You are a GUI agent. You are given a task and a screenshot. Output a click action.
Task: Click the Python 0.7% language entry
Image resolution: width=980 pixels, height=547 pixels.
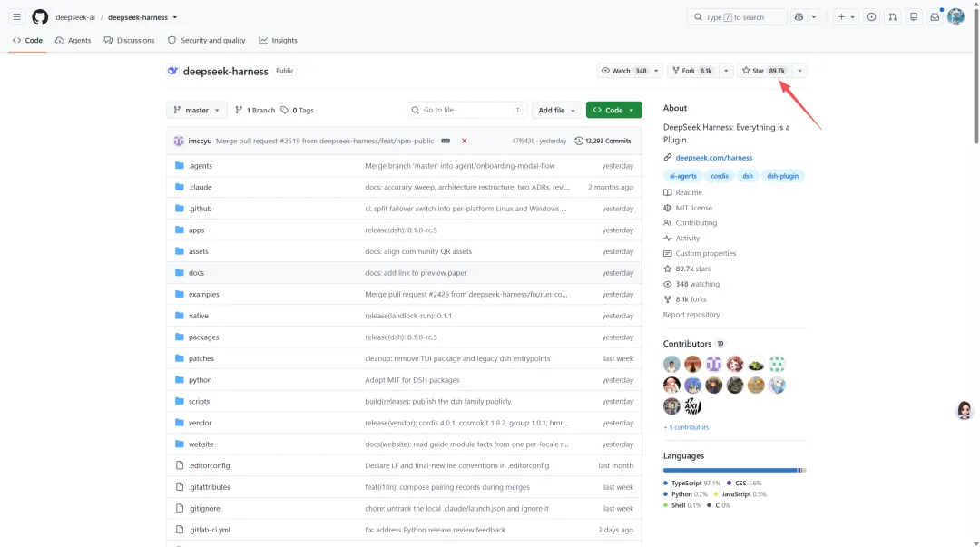(686, 493)
